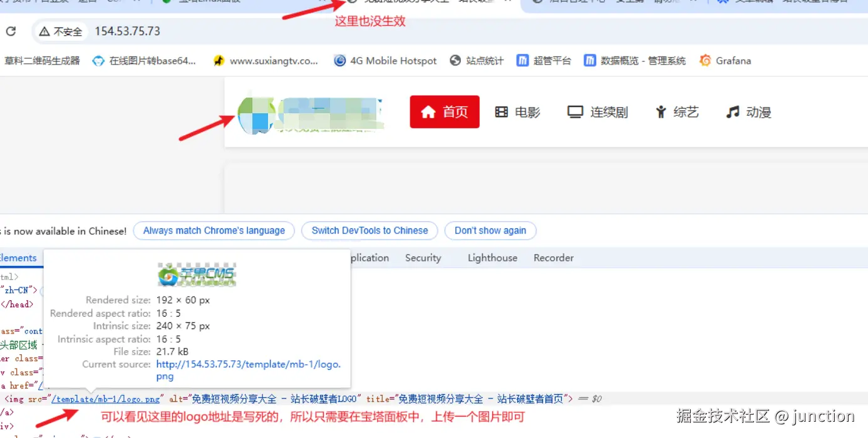The image size is (868, 438).
Task: Click the Grafana flame favicon
Action: click(705, 61)
